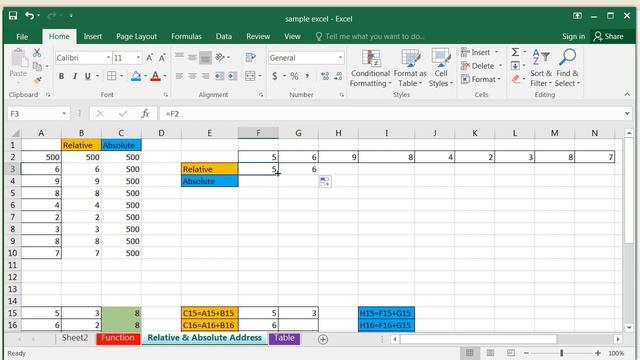Open Cell Styles dropdown

[x=441, y=68]
